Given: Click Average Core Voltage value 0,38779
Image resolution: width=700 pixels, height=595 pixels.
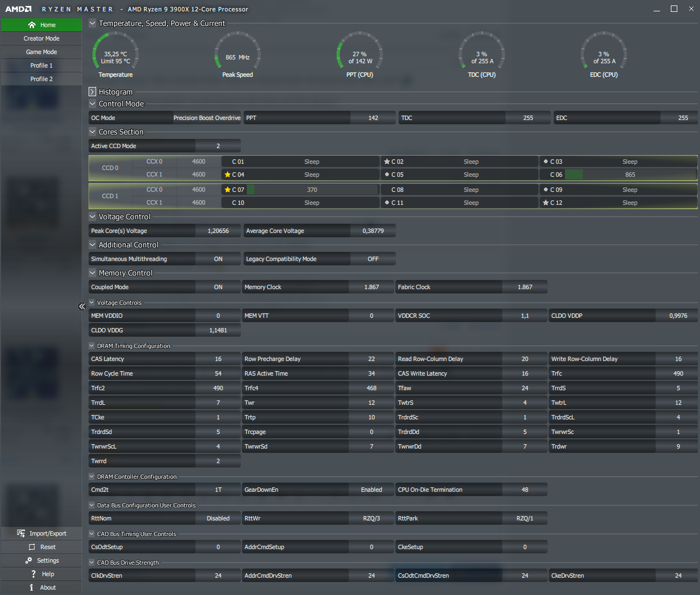Looking at the screenshot, I should pyautogui.click(x=373, y=231).
